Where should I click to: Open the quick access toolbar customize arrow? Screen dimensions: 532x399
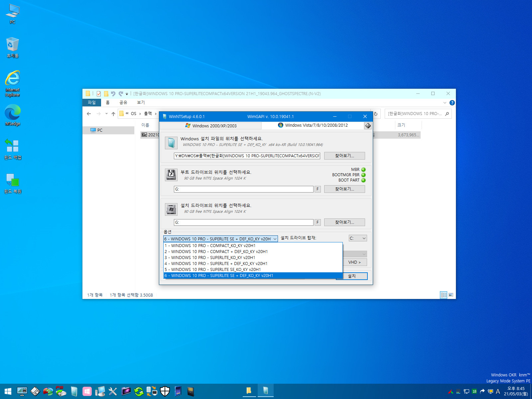coord(127,94)
